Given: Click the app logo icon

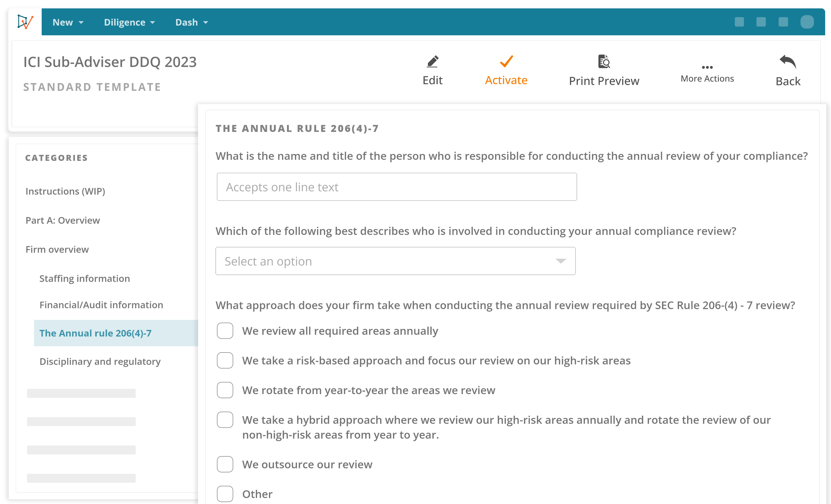Looking at the screenshot, I should point(25,22).
